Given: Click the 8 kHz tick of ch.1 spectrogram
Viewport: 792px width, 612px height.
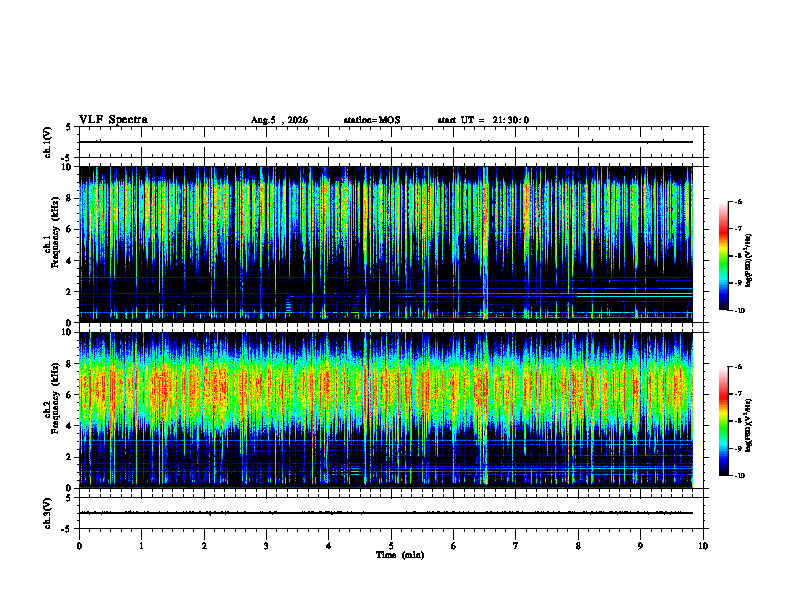Looking at the screenshot, I should pos(70,198).
